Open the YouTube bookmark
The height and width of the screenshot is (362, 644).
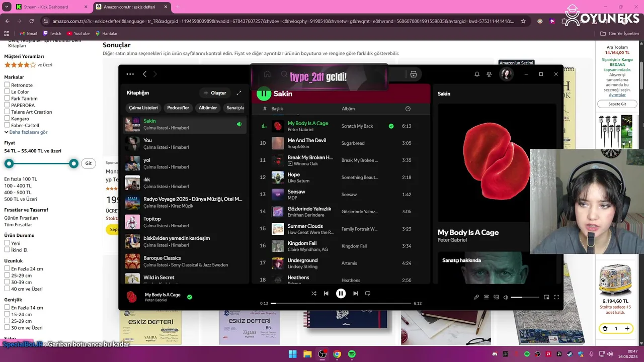click(78, 33)
